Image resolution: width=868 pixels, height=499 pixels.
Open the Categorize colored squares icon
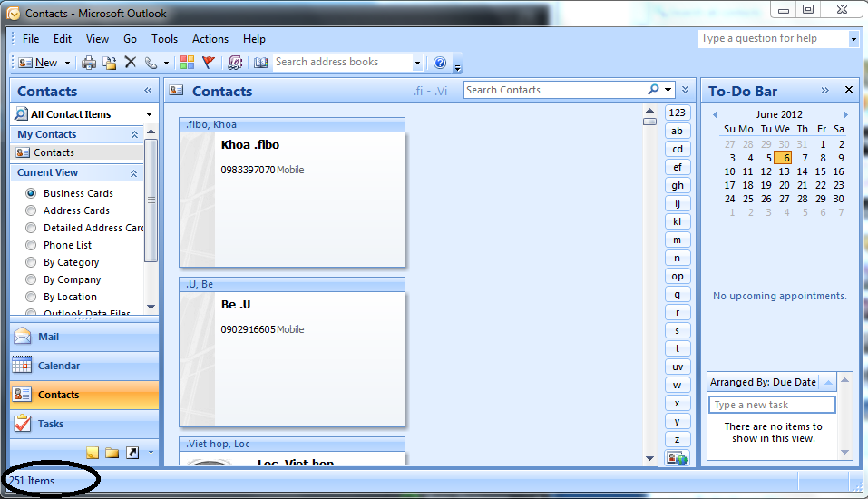(187, 63)
